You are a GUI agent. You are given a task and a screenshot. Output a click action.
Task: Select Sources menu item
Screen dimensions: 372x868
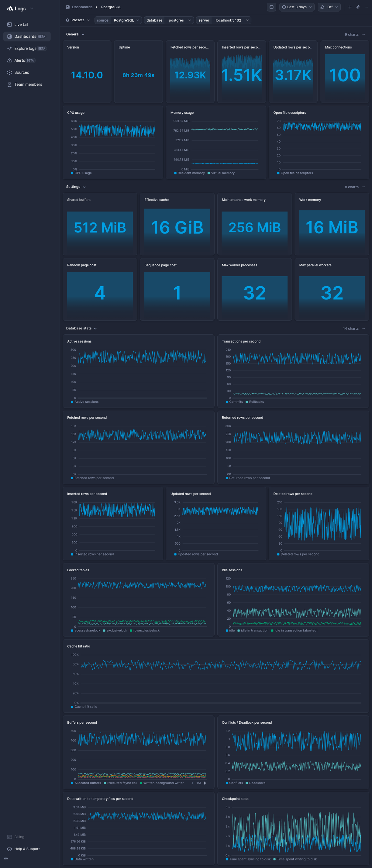[27, 72]
